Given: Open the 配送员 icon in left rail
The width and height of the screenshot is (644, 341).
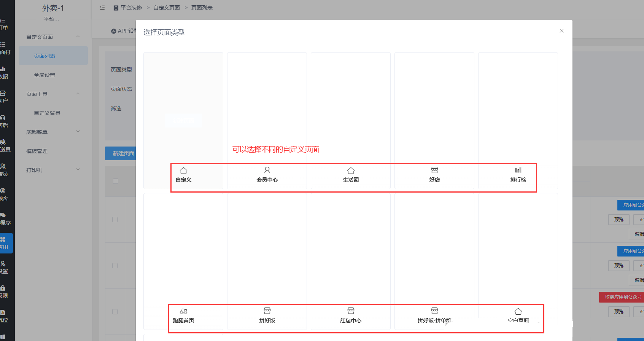Looking at the screenshot, I should [x=3, y=142].
